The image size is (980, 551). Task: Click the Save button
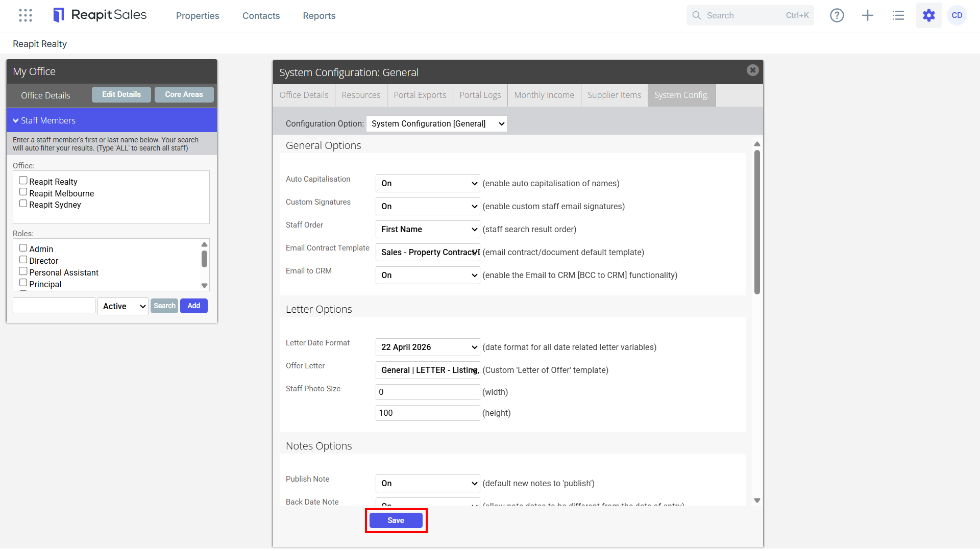pos(396,520)
